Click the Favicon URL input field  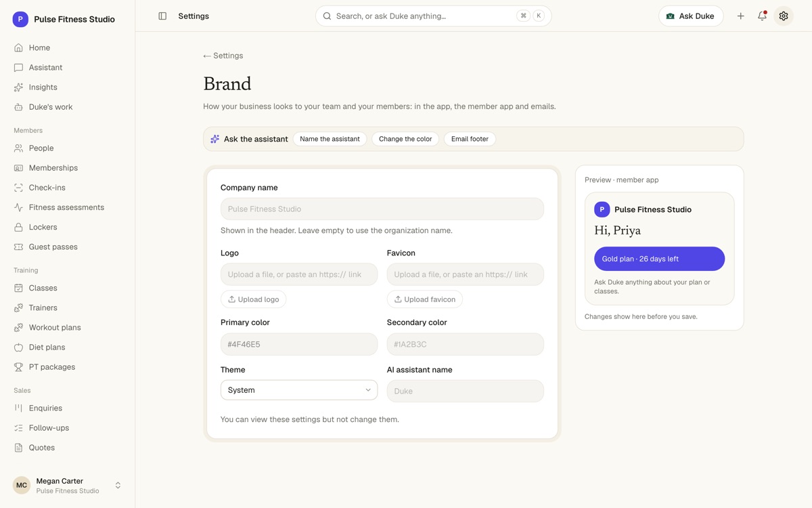pyautogui.click(x=466, y=274)
